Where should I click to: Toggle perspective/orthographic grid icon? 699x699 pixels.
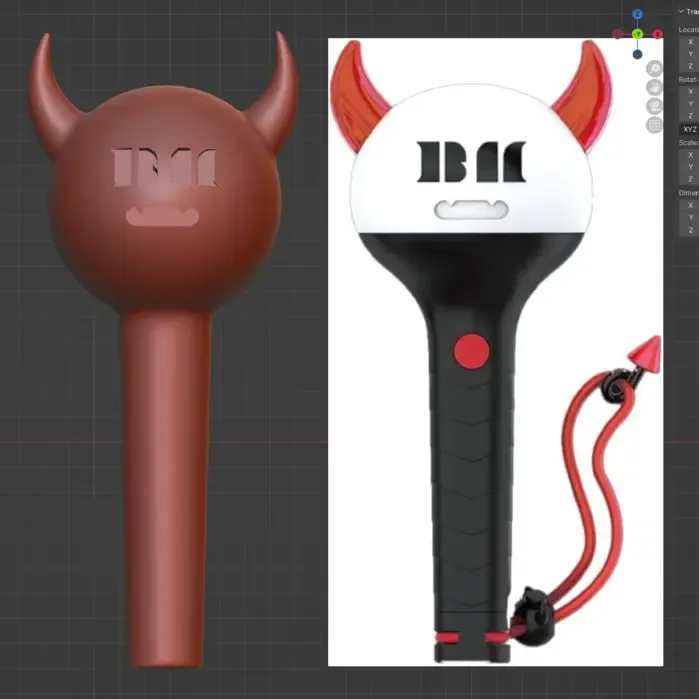(x=654, y=125)
